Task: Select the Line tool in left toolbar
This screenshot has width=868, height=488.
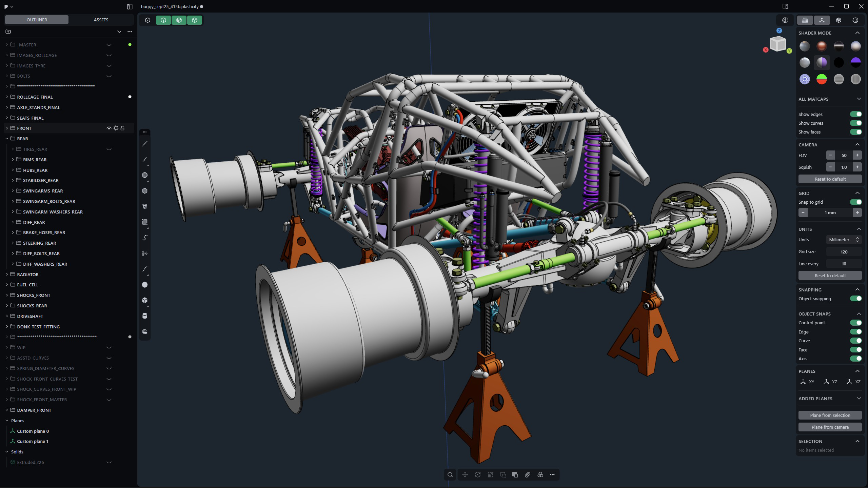Action: click(145, 144)
